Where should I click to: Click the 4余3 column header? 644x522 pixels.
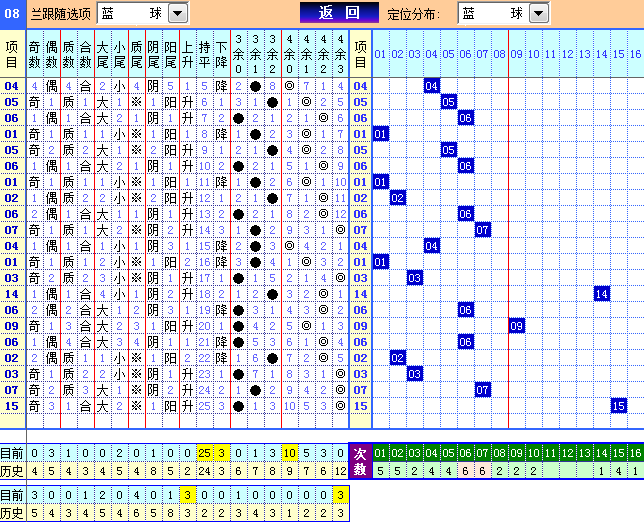coord(340,54)
